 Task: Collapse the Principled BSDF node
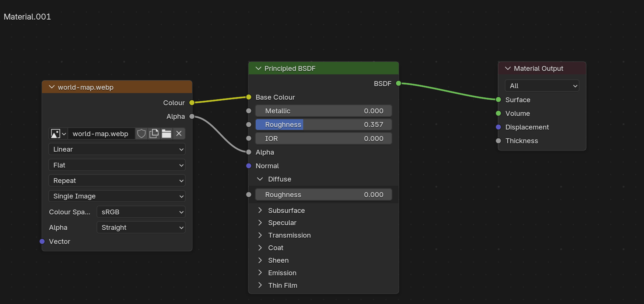[x=259, y=69]
